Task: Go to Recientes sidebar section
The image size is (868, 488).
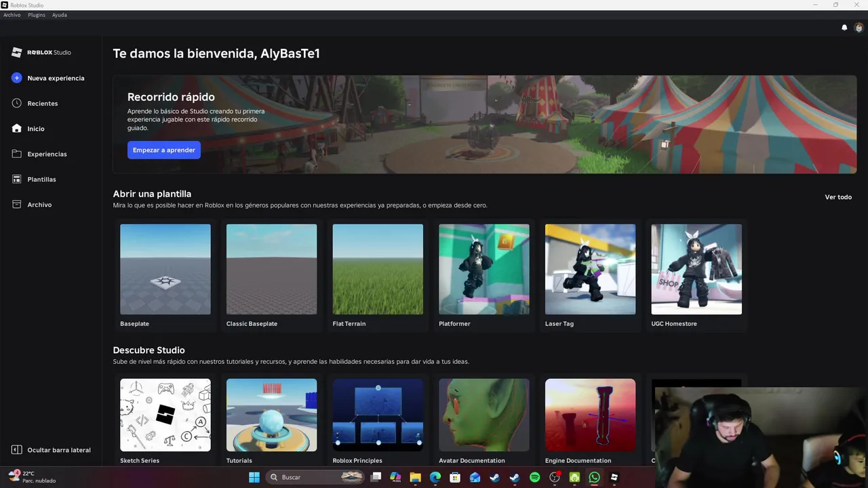Action: 43,104
